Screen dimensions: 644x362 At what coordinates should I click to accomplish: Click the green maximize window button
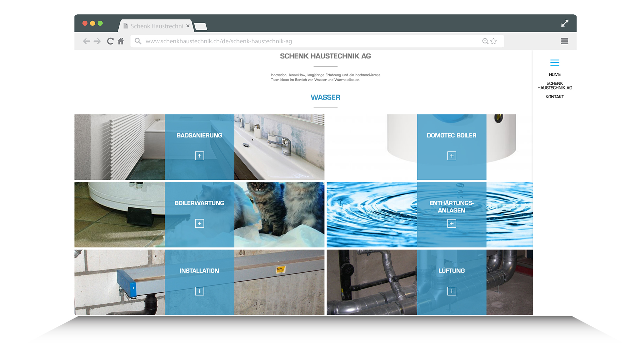point(100,23)
